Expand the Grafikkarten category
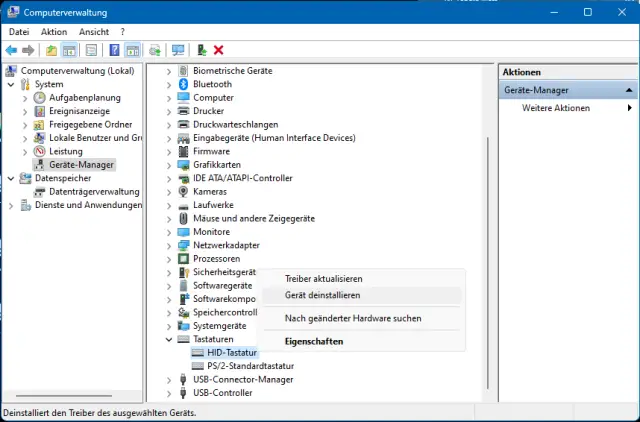This screenshot has height=422, width=640. [168, 165]
